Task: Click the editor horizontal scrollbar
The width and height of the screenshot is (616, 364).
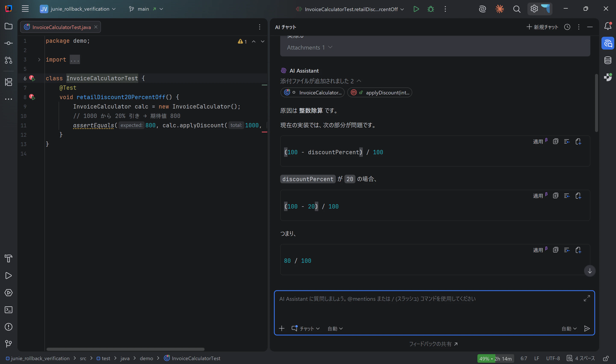Action: (126, 349)
